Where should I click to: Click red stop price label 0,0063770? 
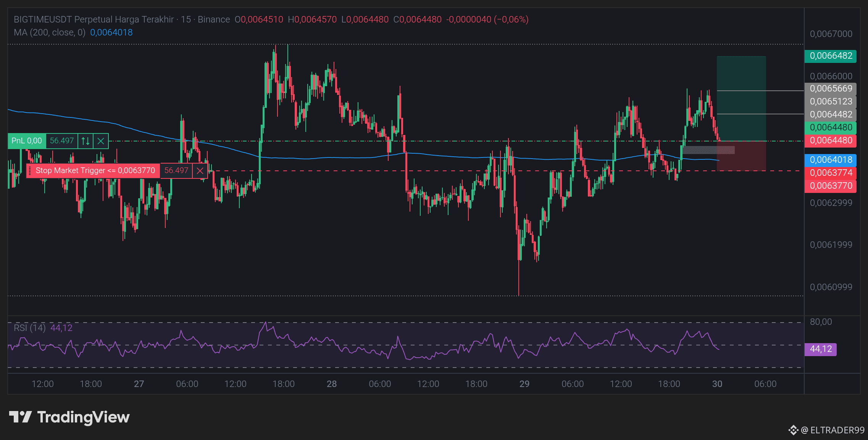(831, 186)
